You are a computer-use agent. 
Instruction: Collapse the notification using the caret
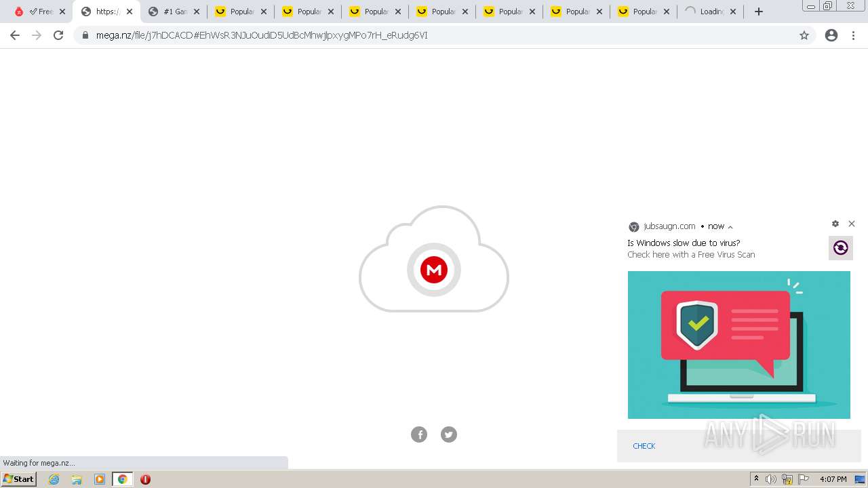(x=730, y=227)
